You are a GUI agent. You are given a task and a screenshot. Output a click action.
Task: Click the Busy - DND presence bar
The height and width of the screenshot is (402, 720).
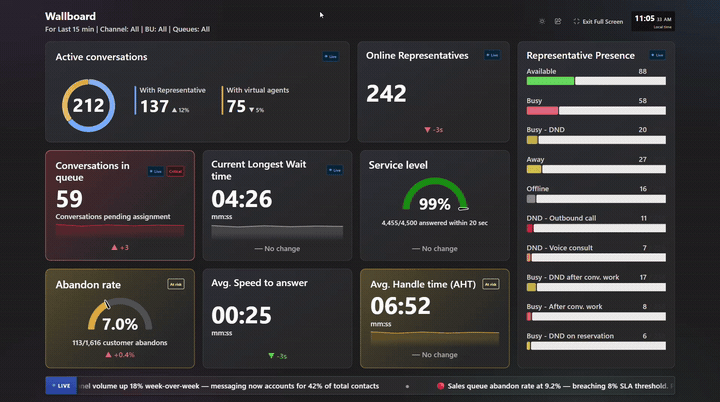(x=596, y=140)
